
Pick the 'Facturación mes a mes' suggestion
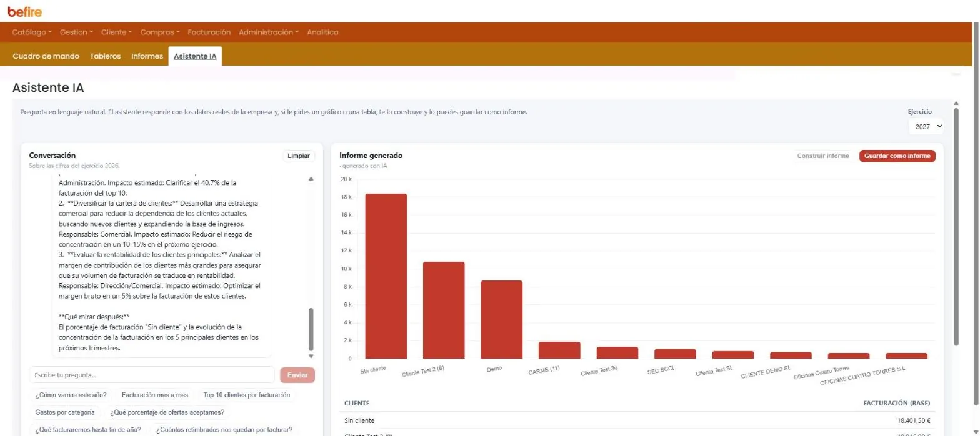click(155, 395)
